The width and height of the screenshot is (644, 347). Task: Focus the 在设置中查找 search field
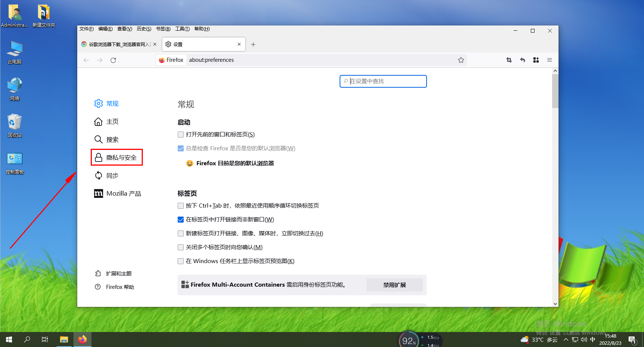pyautogui.click(x=383, y=81)
